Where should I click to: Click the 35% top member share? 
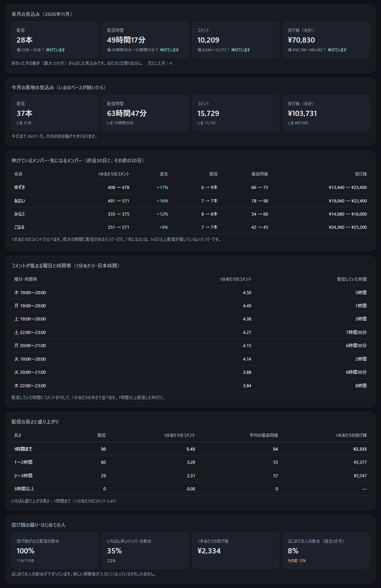[114, 551]
